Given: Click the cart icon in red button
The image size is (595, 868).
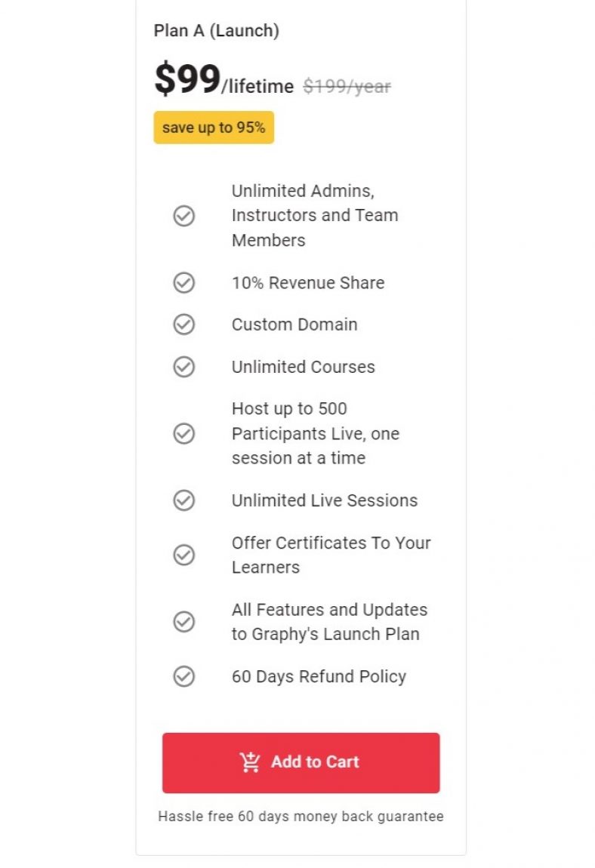Looking at the screenshot, I should click(x=250, y=762).
